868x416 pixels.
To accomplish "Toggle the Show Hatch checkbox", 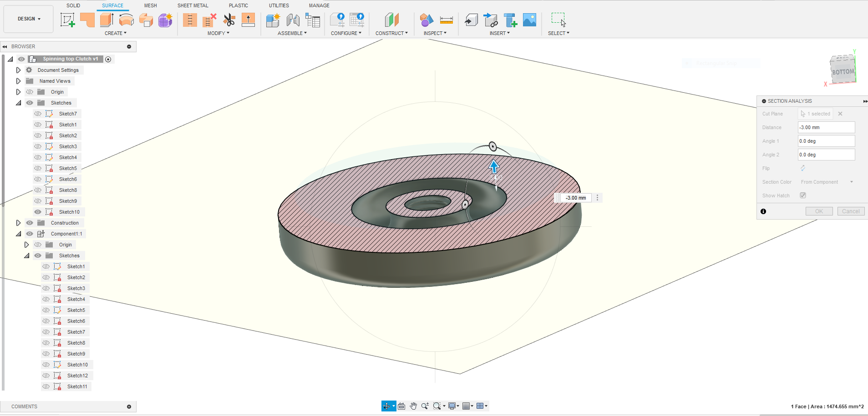I will [x=803, y=195].
